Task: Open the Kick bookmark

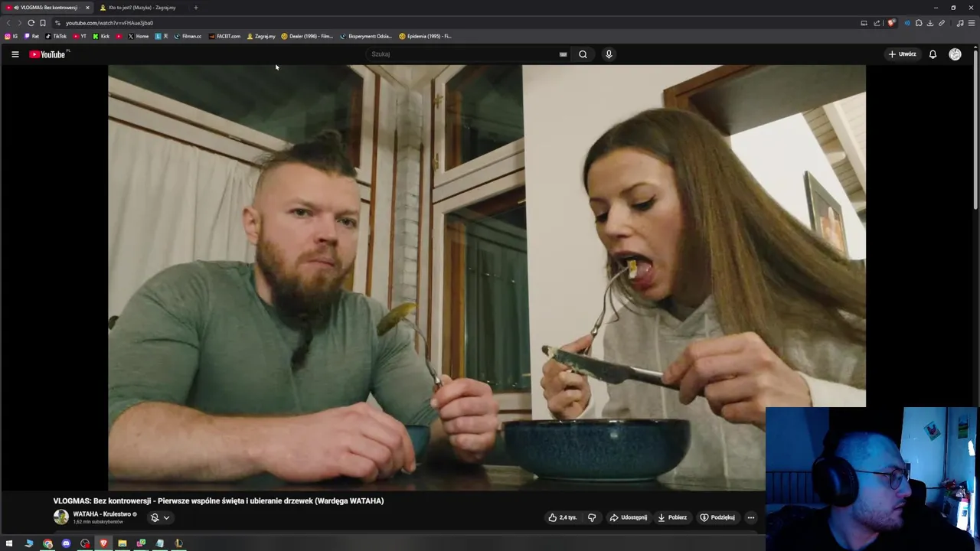Action: pyautogui.click(x=101, y=36)
